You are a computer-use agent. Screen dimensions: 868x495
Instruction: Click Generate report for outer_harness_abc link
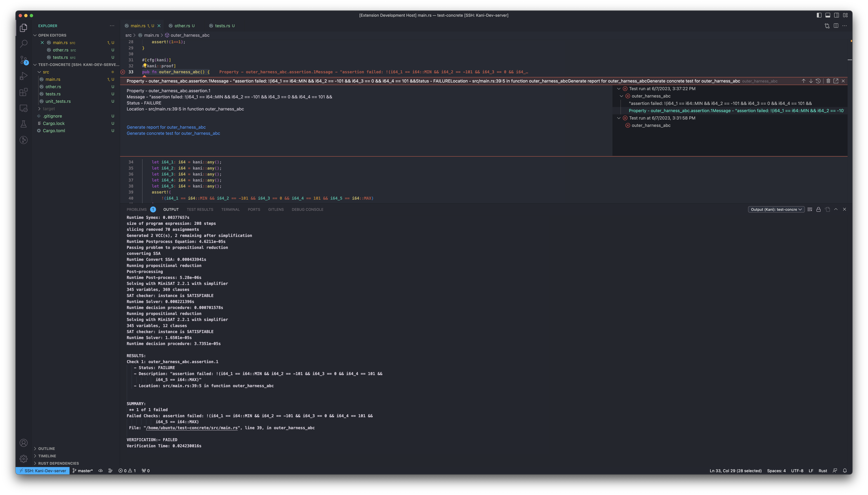[x=166, y=127]
